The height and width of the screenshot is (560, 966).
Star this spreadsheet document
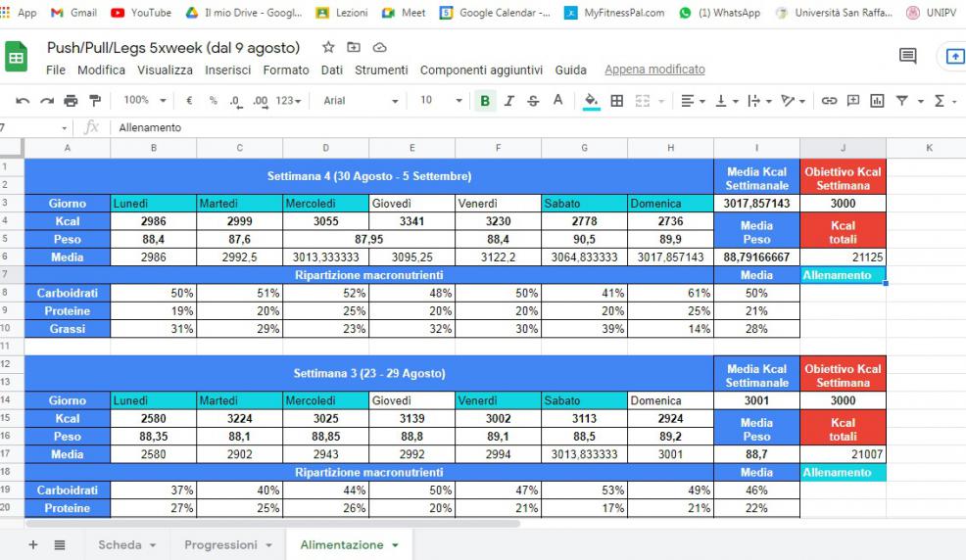coord(329,48)
